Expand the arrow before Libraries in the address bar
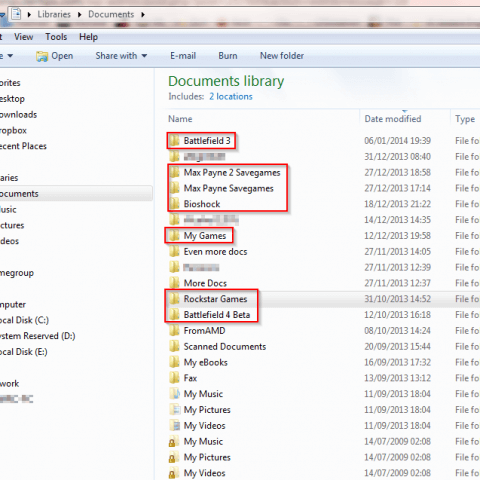Viewport: 480px width, 480px height. 29,15
